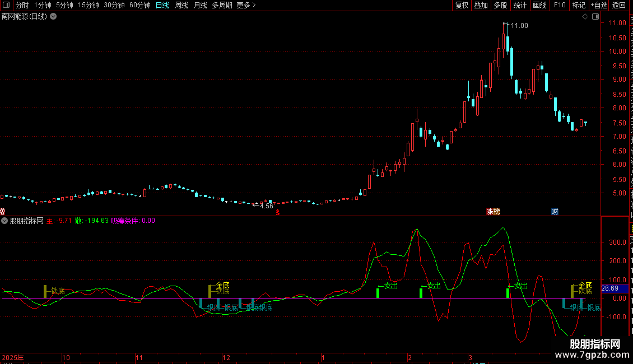The image size is (633, 364).
Task: Switch to 月线 monthly chart
Action: point(200,5)
